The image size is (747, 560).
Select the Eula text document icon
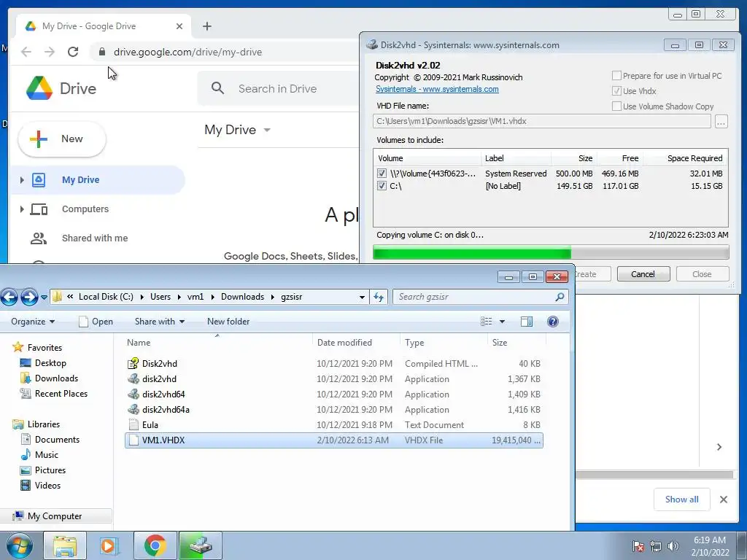point(133,425)
